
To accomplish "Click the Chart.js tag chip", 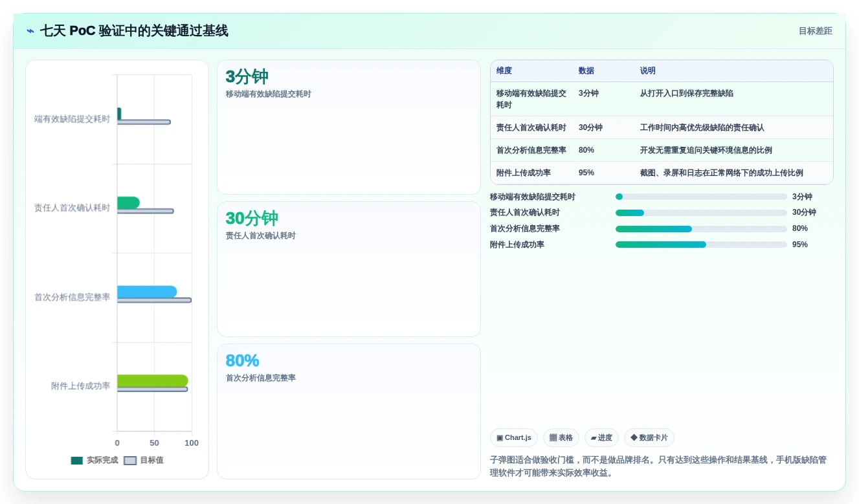I will 514,438.
